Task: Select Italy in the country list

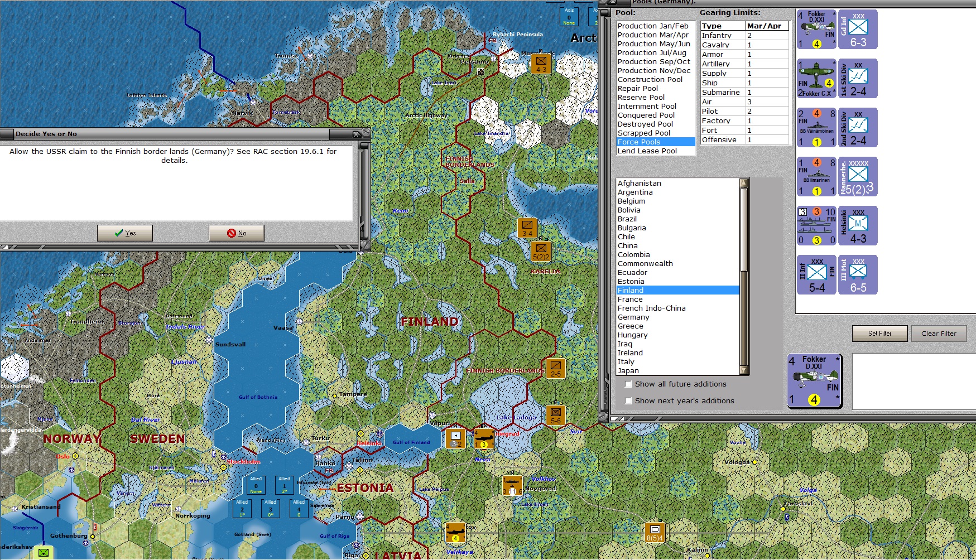Action: tap(678, 362)
